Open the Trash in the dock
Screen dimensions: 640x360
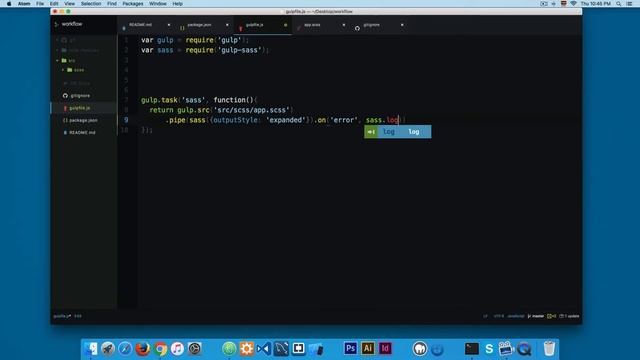pos(549,349)
